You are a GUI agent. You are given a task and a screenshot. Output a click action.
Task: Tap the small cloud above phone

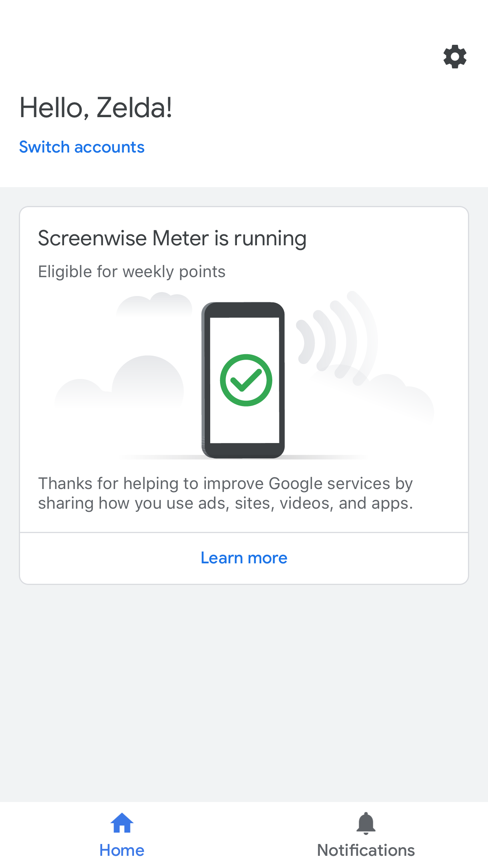[x=154, y=304]
